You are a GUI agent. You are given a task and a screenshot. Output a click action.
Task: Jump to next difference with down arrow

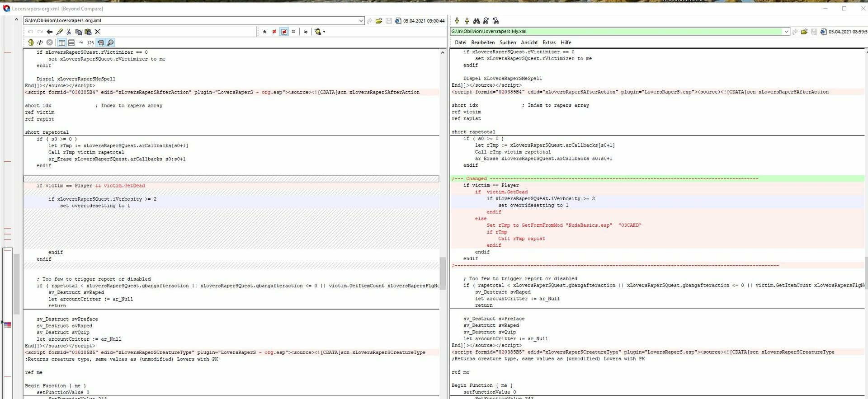457,21
